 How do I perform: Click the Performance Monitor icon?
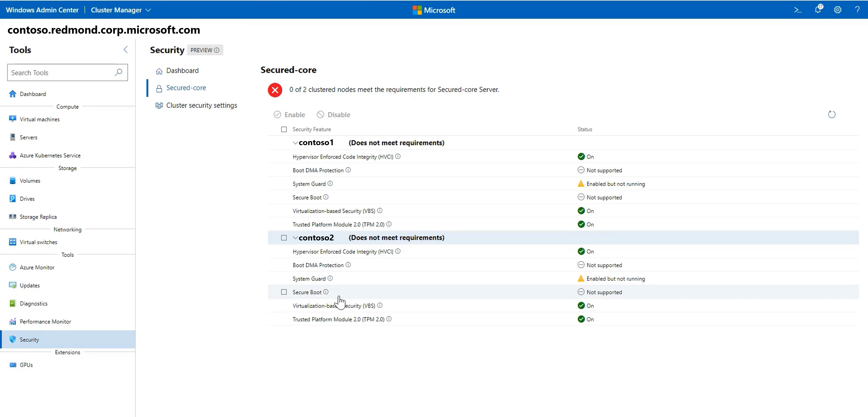tap(13, 321)
